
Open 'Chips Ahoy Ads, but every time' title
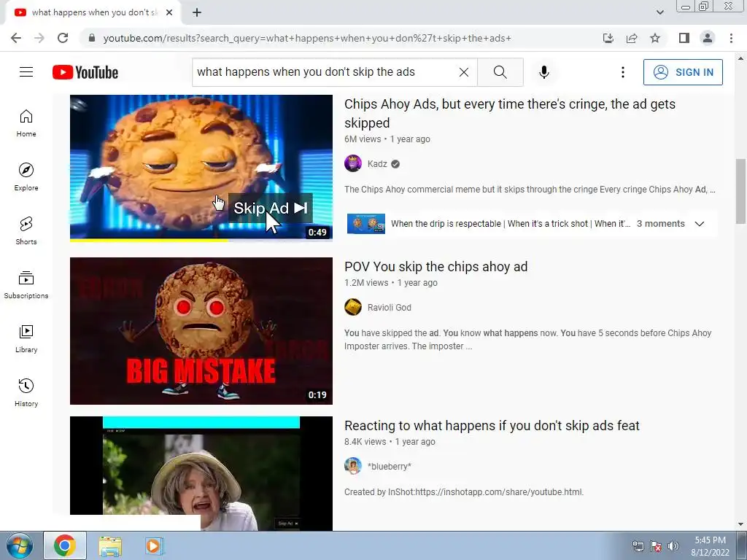tap(510, 113)
